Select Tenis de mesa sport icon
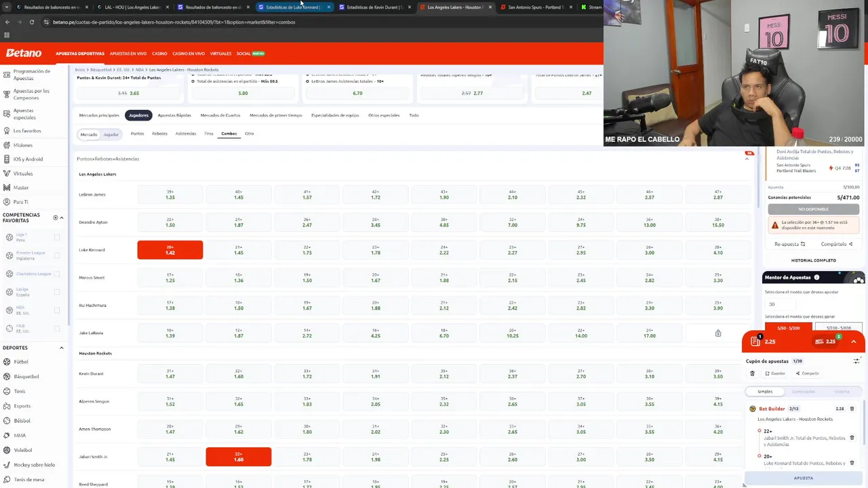This screenshot has width=868, height=488. tap(6, 480)
